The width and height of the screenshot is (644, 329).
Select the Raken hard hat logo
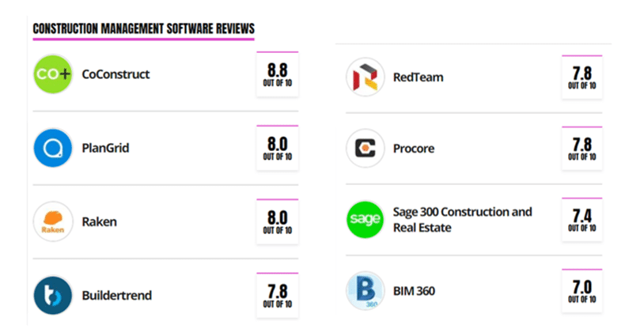[x=53, y=221]
